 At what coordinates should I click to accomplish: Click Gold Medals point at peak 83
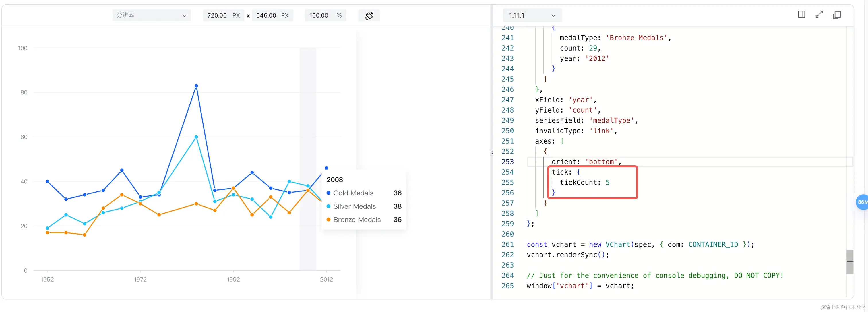coord(196,86)
